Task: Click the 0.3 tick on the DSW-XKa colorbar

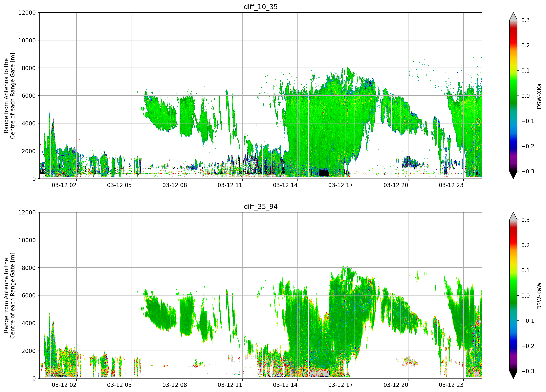Action: click(x=526, y=20)
